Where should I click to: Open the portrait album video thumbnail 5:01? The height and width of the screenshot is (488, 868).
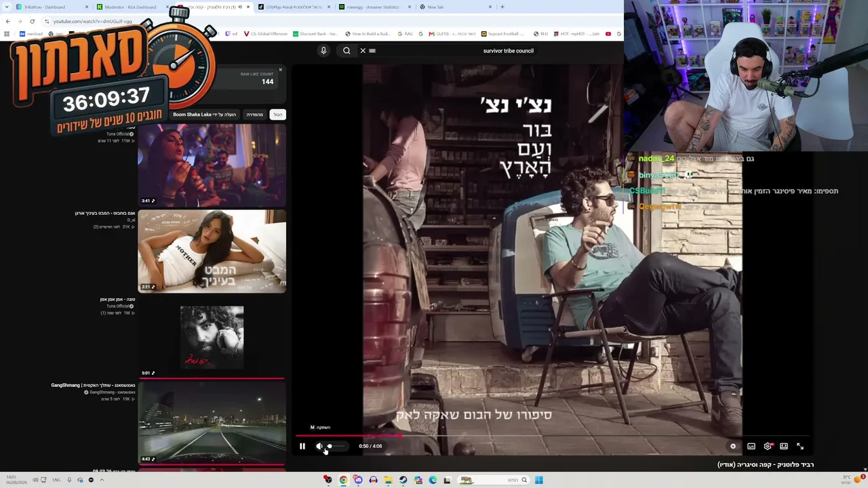point(212,338)
